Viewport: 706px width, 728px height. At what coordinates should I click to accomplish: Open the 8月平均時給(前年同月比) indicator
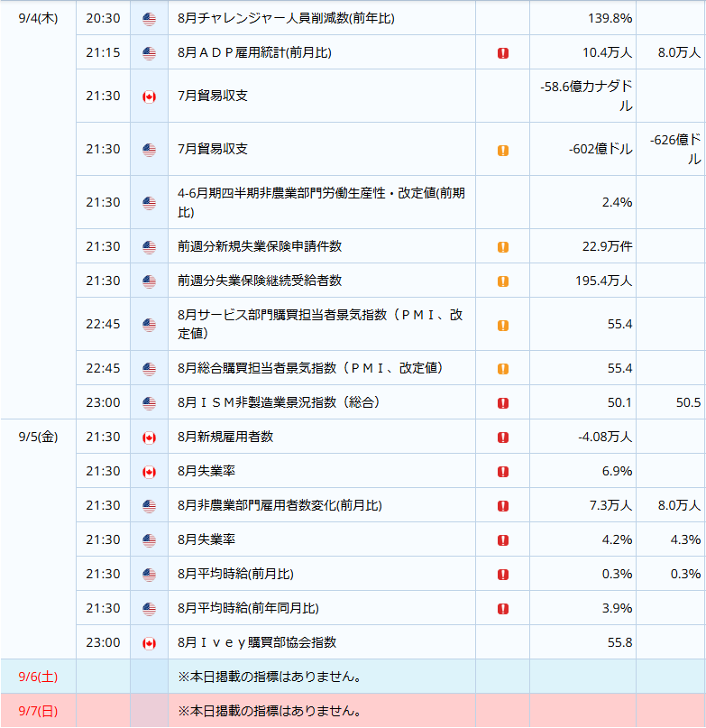tap(248, 608)
